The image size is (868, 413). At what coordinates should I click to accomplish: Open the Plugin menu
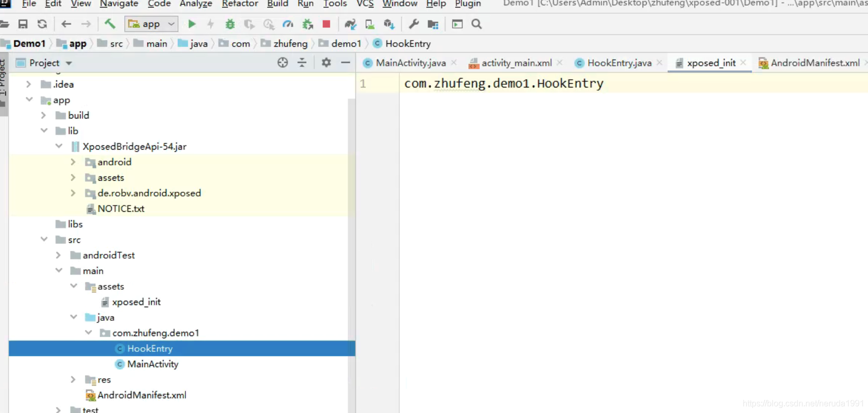coord(468,4)
